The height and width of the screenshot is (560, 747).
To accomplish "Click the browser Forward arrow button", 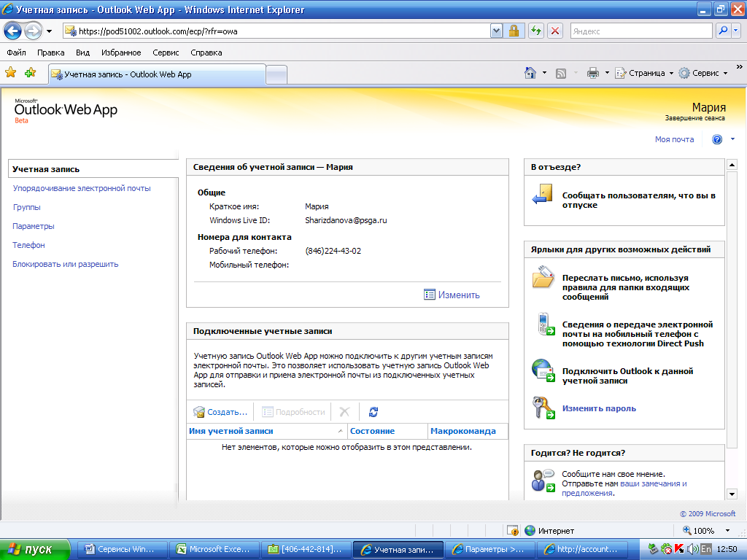I will [34, 31].
